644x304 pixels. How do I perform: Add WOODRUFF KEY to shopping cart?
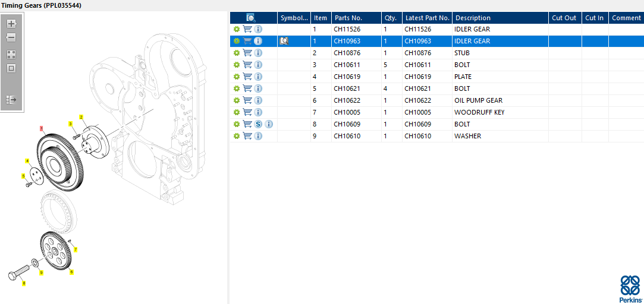pos(247,112)
